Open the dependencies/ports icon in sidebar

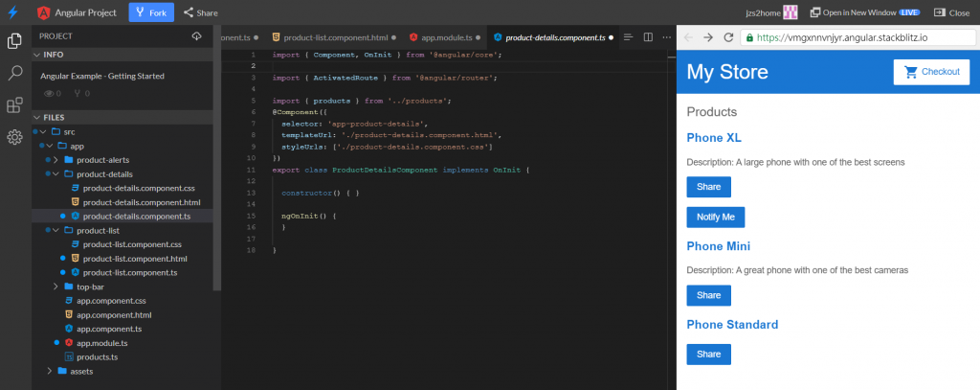[15, 105]
